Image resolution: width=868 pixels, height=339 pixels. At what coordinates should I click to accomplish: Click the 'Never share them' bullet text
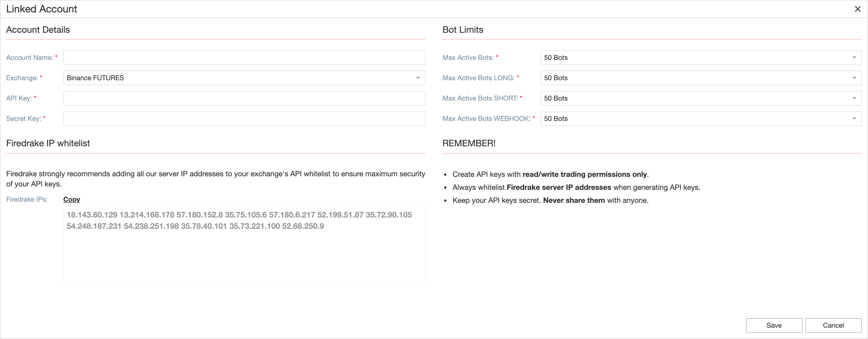(x=574, y=200)
